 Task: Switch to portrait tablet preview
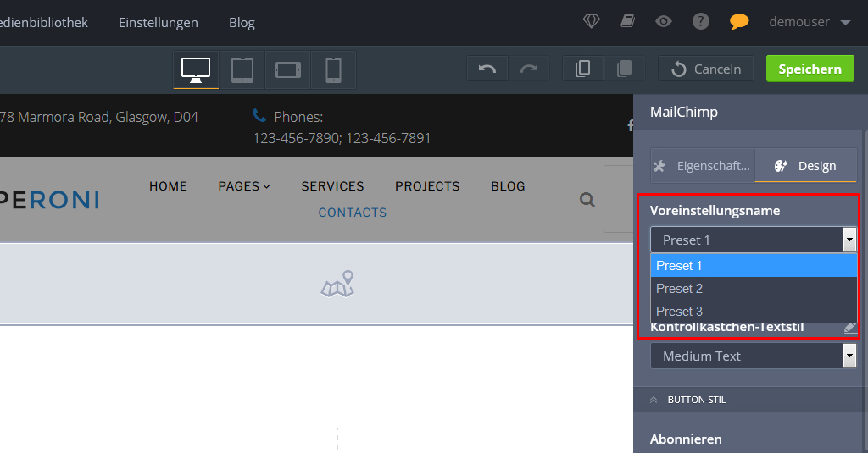pyautogui.click(x=242, y=69)
